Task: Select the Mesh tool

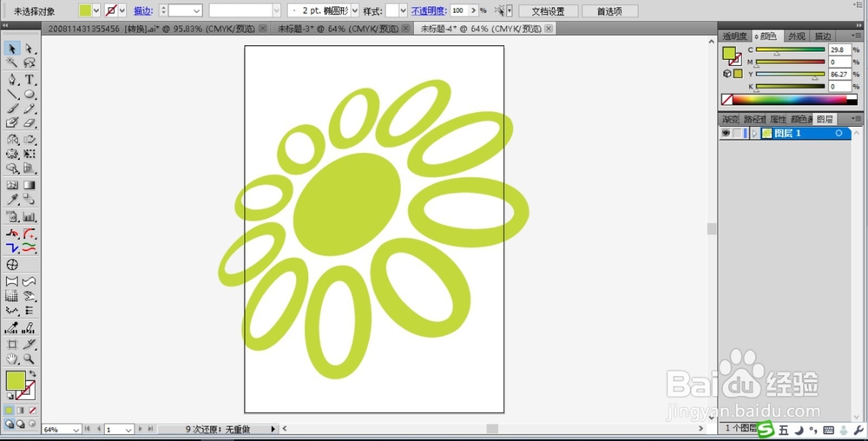Action: click(12, 186)
